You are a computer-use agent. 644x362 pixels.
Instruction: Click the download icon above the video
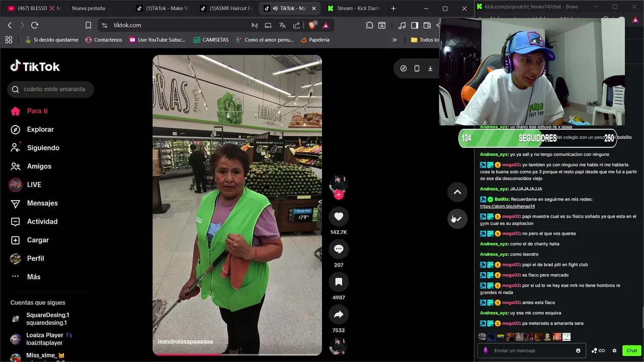click(430, 68)
